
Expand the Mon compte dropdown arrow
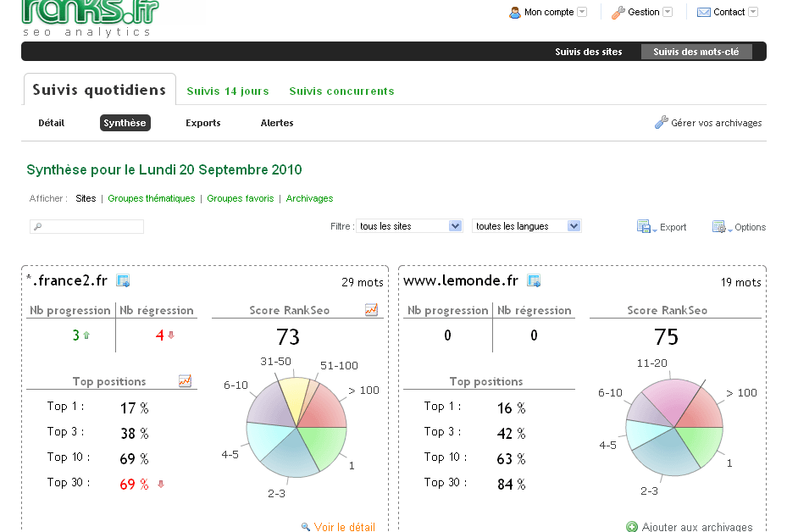pos(582,12)
